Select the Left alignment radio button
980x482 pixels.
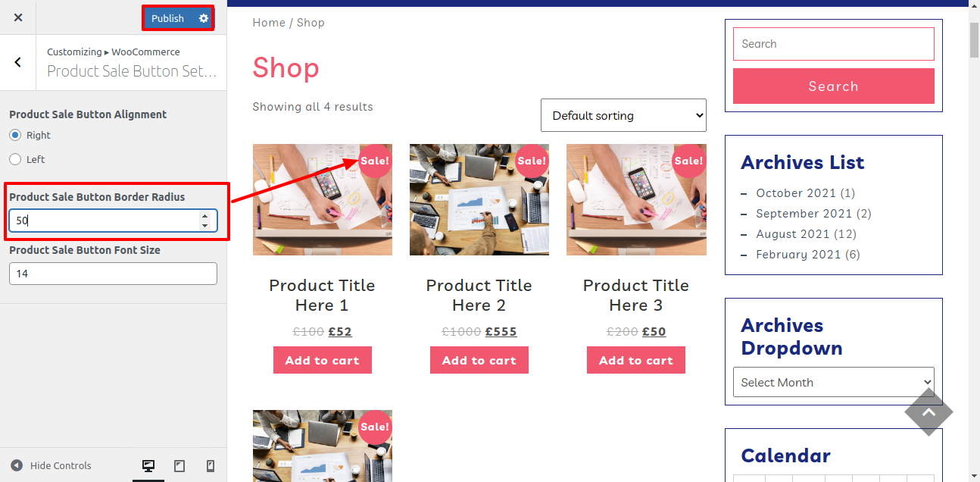(x=15, y=159)
